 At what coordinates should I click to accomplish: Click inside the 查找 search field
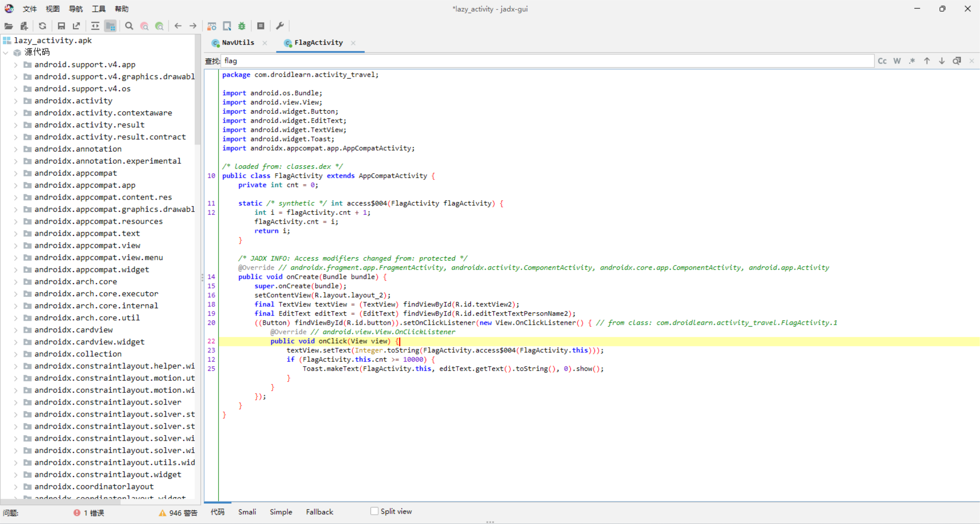point(547,61)
